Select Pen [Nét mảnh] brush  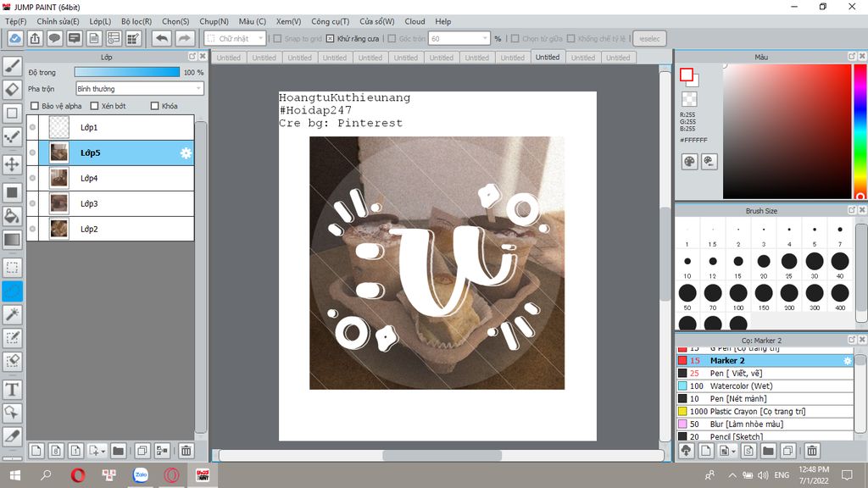(x=765, y=399)
